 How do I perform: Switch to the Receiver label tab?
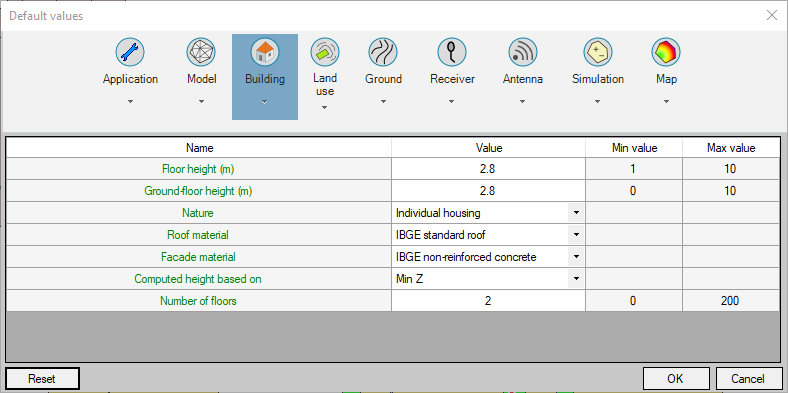(452, 79)
